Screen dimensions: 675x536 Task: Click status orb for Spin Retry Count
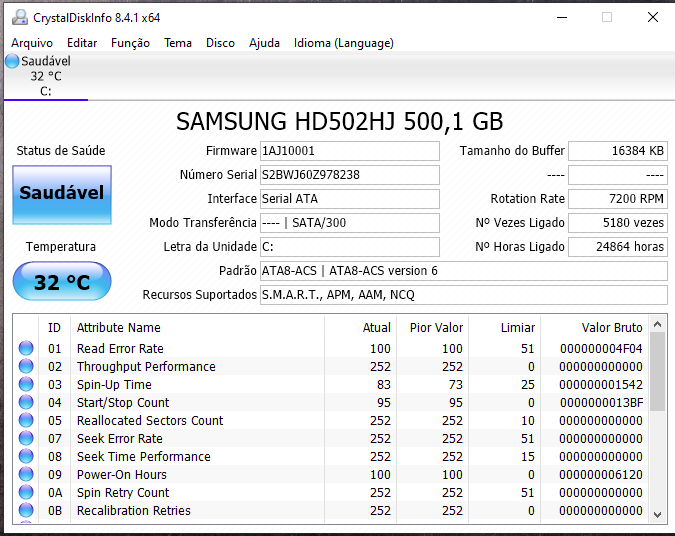(26, 492)
